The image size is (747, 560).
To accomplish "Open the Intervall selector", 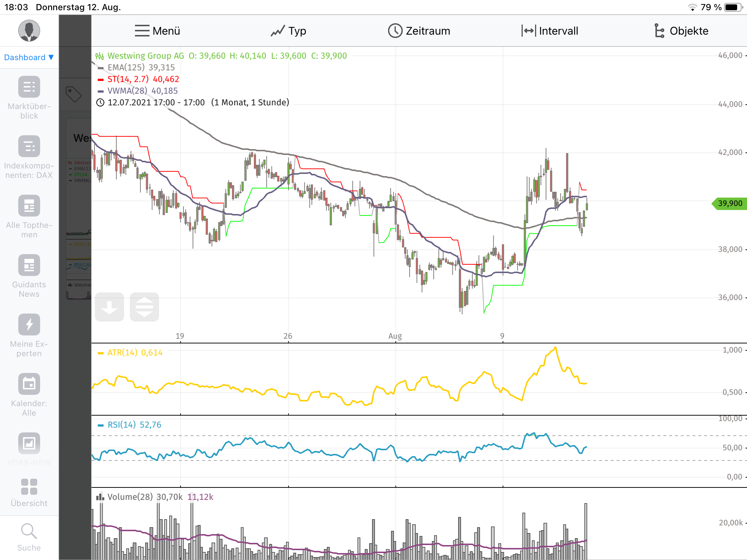I will click(550, 31).
